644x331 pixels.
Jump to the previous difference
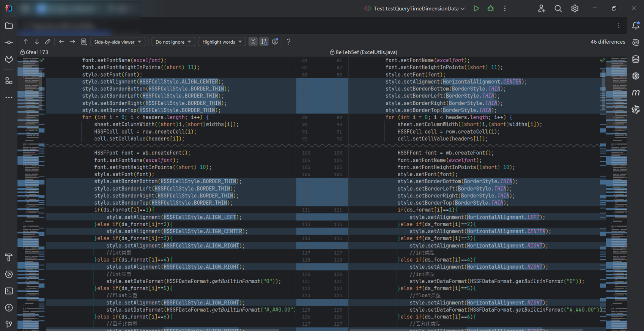[26, 42]
